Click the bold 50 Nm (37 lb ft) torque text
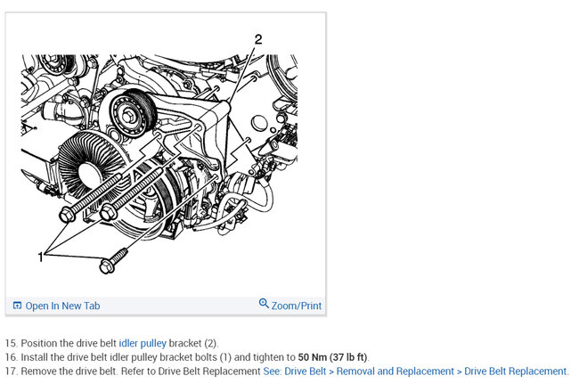Image resolution: width=579 pixels, height=392 pixels. (x=333, y=357)
